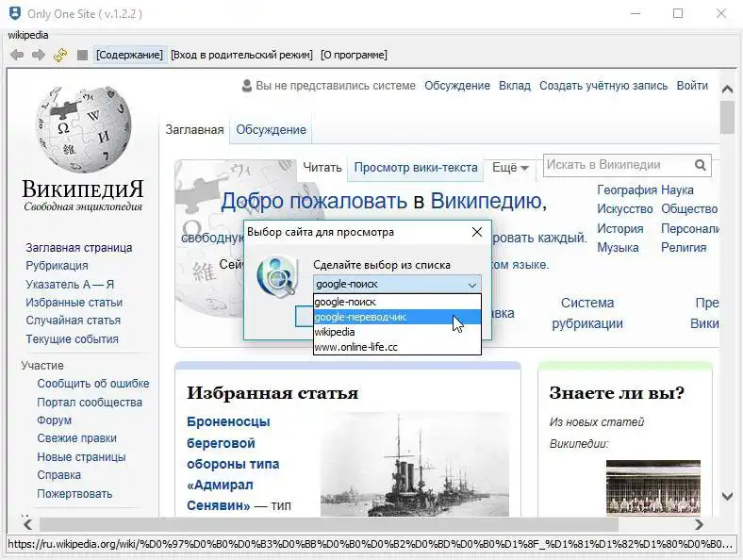The height and width of the screenshot is (560, 743).
Task: Choose google-переводчик in the list
Action: pos(397,317)
